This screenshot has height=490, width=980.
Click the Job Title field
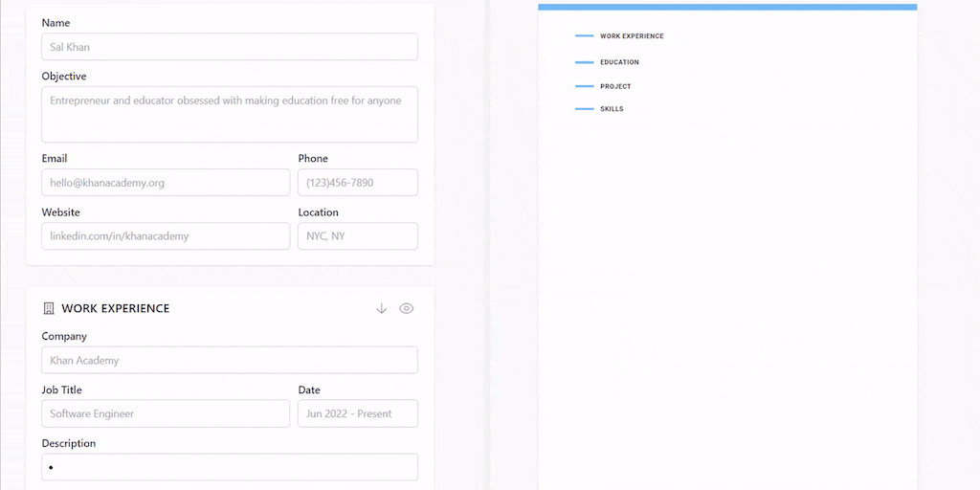coord(166,414)
